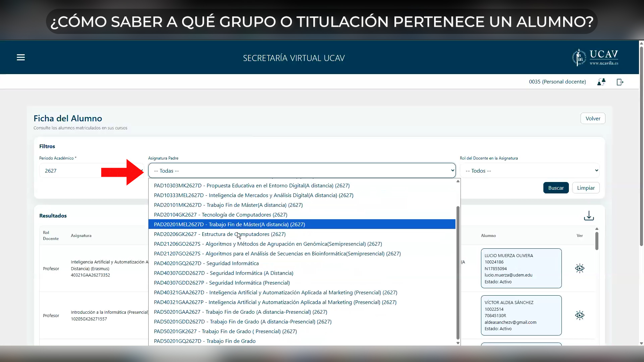This screenshot has width=644, height=362.
Task: Select PAD21207GO2627S Análisis de Secuencias option
Action: 302,253
